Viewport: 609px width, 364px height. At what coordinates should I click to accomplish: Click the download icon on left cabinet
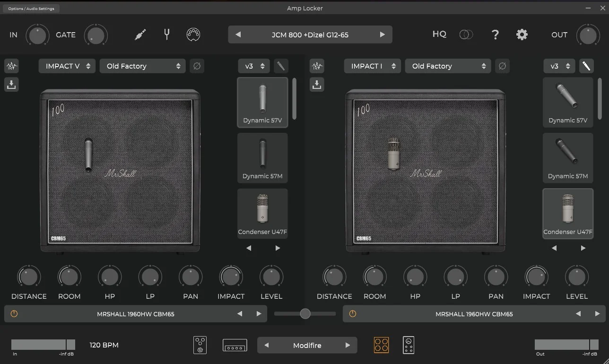(11, 85)
